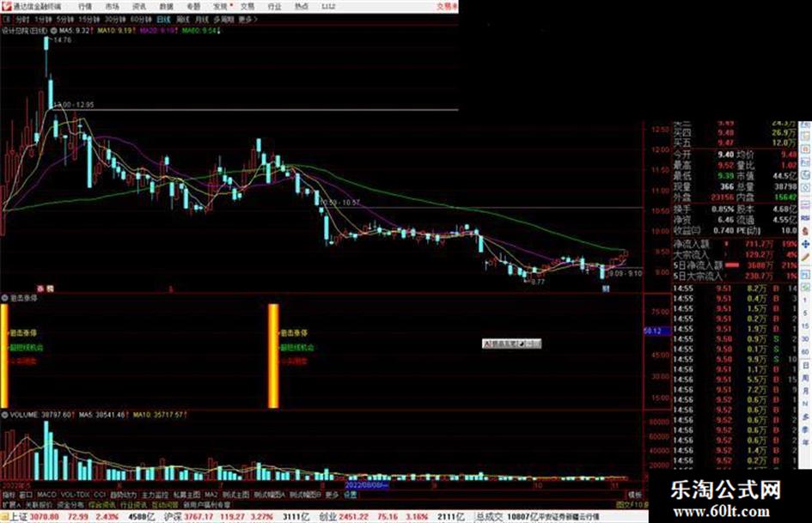Open the 行业资讯 tab
This screenshot has height=523, width=812.
pyautogui.click(x=133, y=504)
